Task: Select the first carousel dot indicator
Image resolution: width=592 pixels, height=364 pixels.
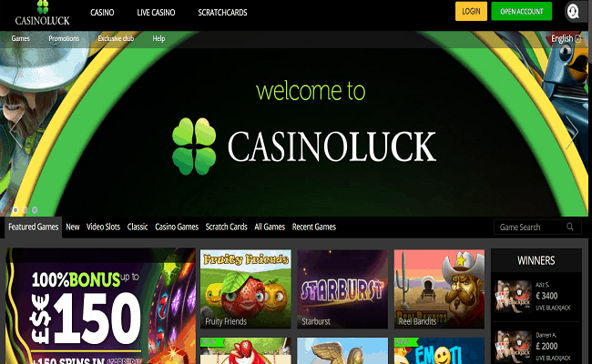Action: click(15, 209)
